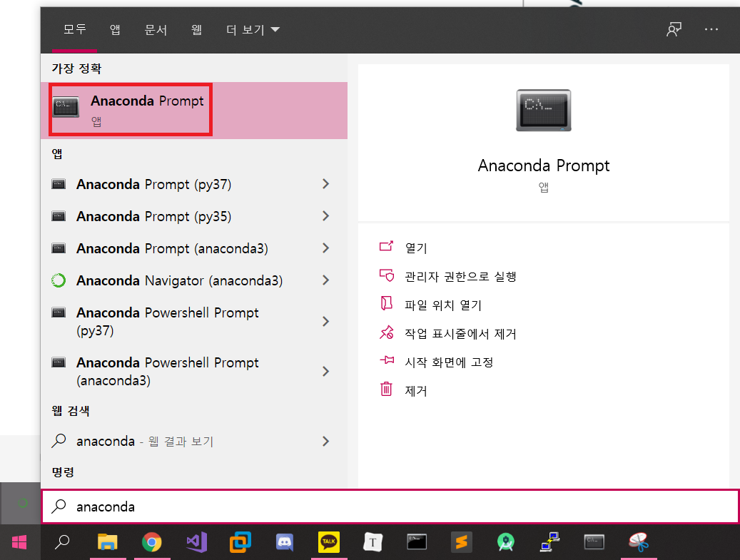Expand the 더 보기 filter dropdown
The height and width of the screenshot is (560, 740).
coord(253,30)
